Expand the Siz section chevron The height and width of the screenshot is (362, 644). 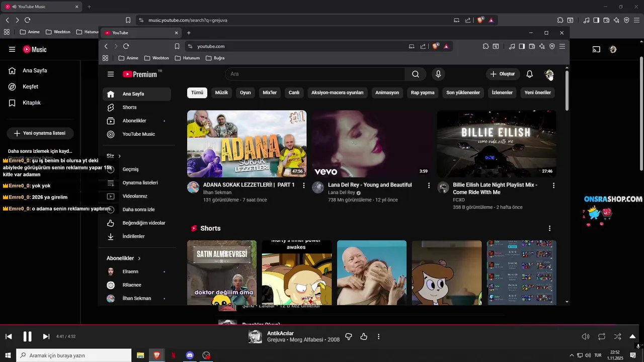point(119,156)
